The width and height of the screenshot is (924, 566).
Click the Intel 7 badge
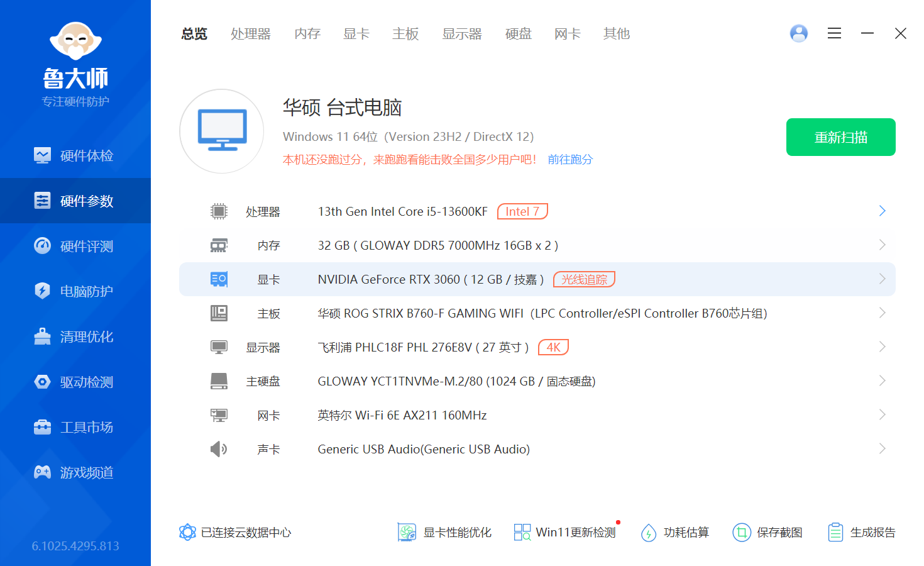(522, 211)
